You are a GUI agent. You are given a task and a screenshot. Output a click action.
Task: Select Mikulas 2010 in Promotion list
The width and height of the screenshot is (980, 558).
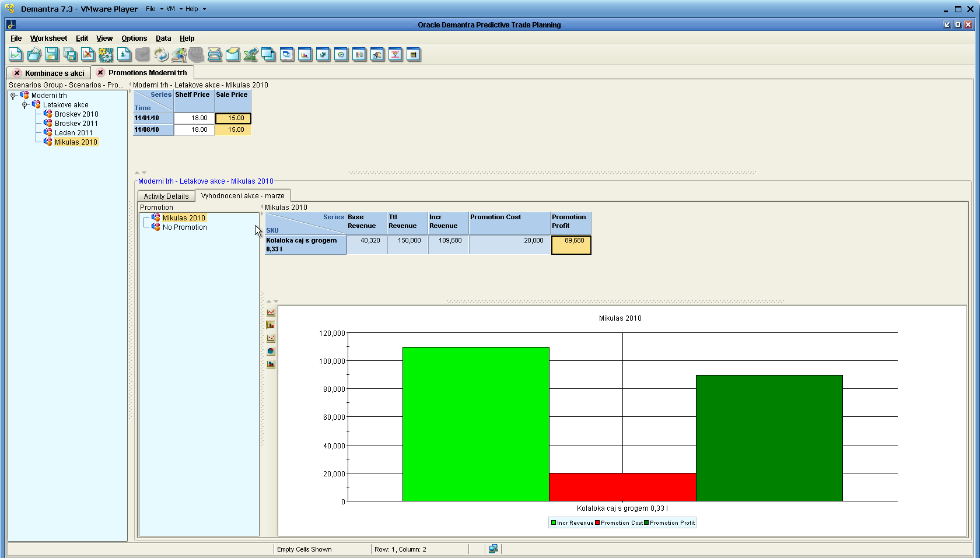pos(184,218)
